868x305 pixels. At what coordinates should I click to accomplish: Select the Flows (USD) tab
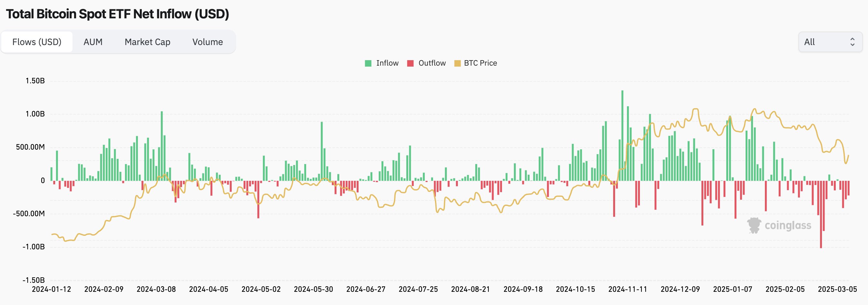pyautogui.click(x=37, y=42)
